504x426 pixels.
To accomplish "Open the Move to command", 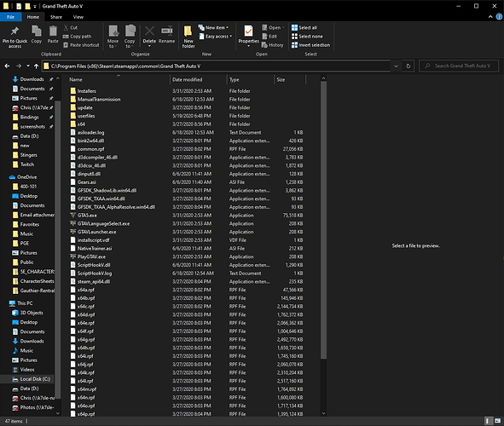I will (x=113, y=37).
